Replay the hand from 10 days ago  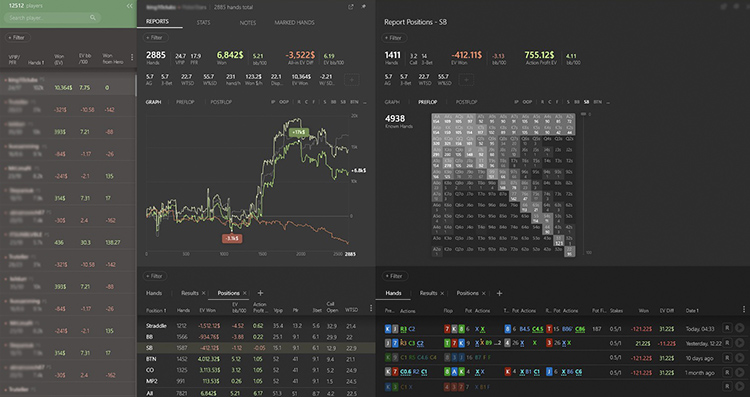coord(740,357)
